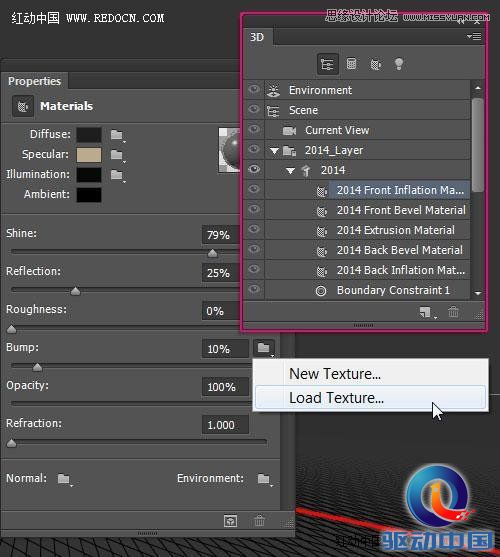Toggle visibility of 2014 Extrusion Material
The width and height of the screenshot is (500, 557).
click(254, 229)
